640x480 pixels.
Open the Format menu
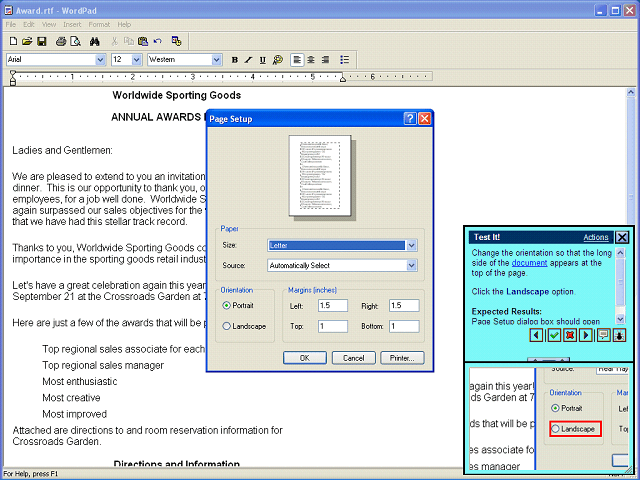coord(99,24)
